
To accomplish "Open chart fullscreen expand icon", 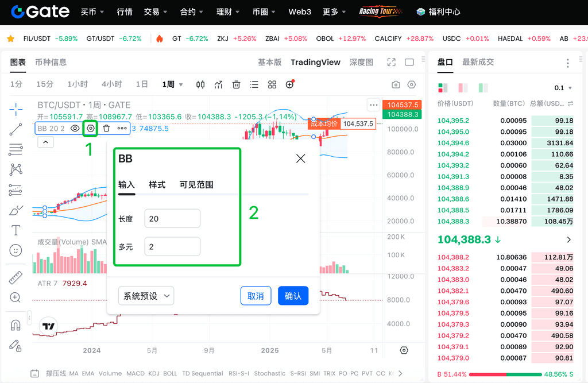I will (x=392, y=62).
